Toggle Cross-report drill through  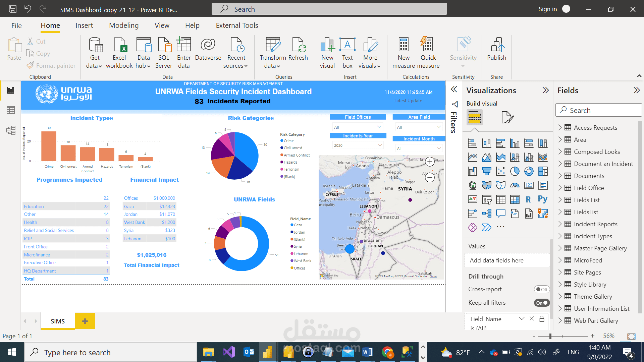[542, 289]
